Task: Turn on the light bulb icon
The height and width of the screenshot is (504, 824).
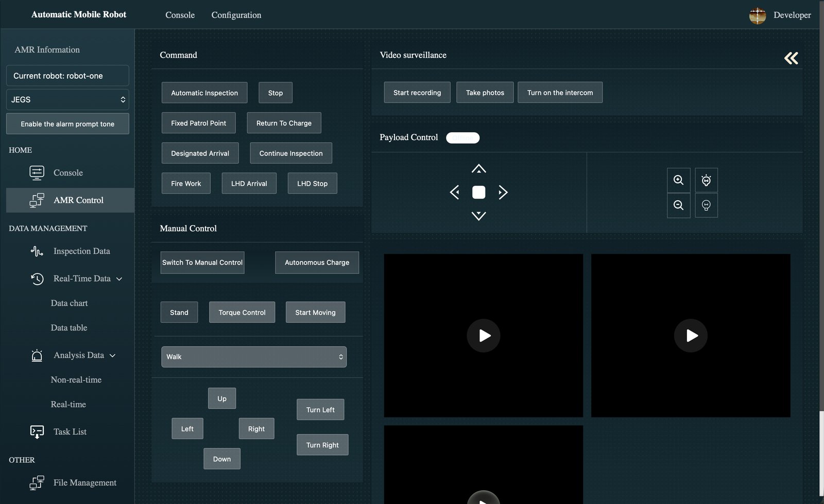Action: point(706,180)
